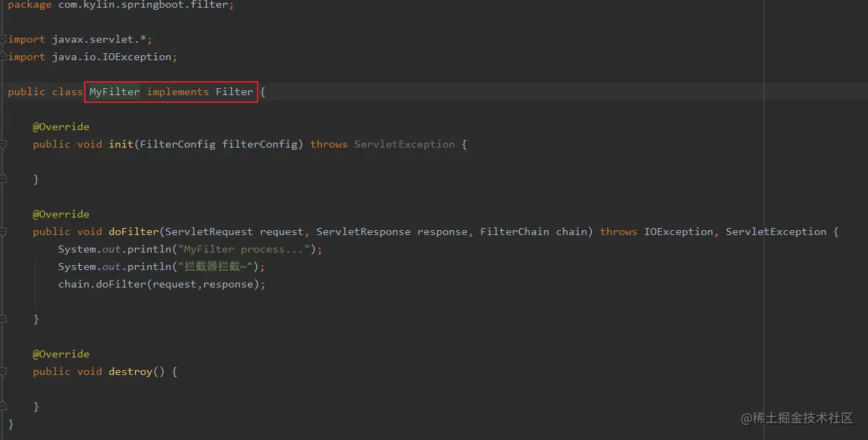Click fold end marker at doFilter's closing brace
This screenshot has width=868, height=440.
[x=3, y=319]
